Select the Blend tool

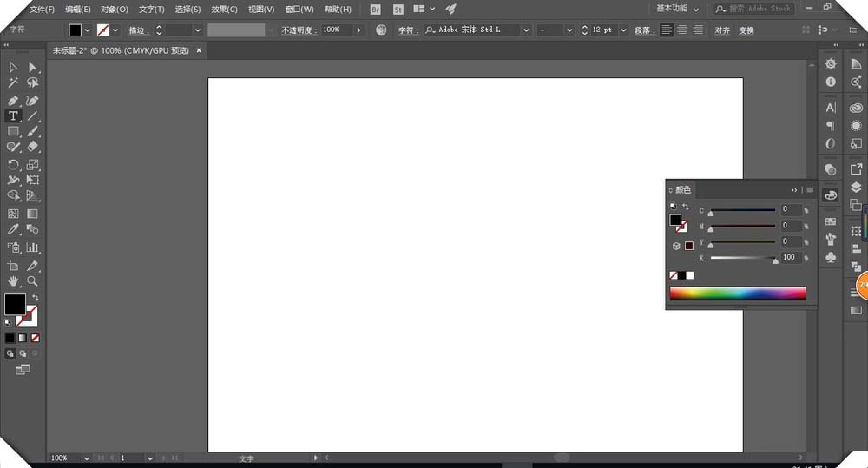click(33, 228)
